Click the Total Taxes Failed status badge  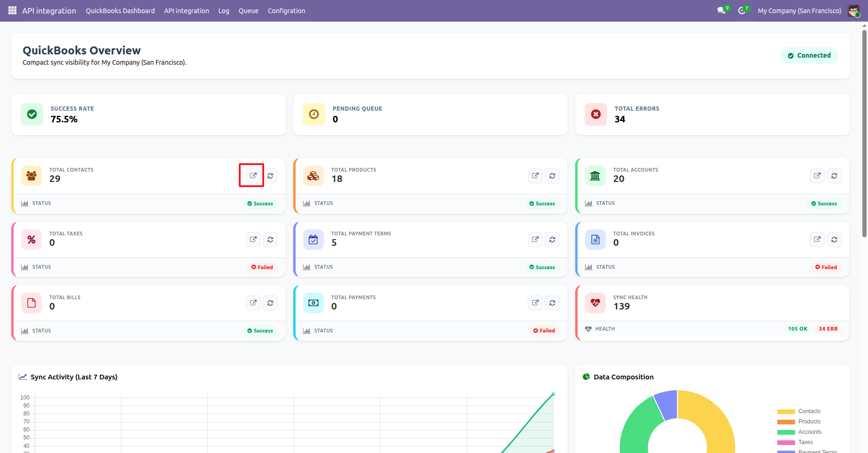click(x=262, y=267)
